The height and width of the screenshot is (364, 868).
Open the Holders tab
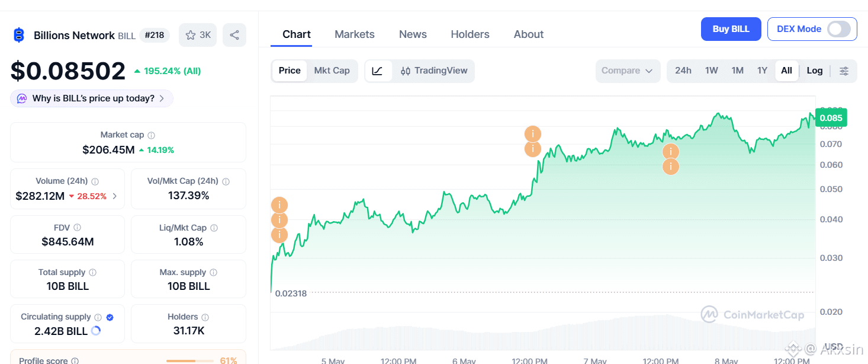tap(470, 34)
